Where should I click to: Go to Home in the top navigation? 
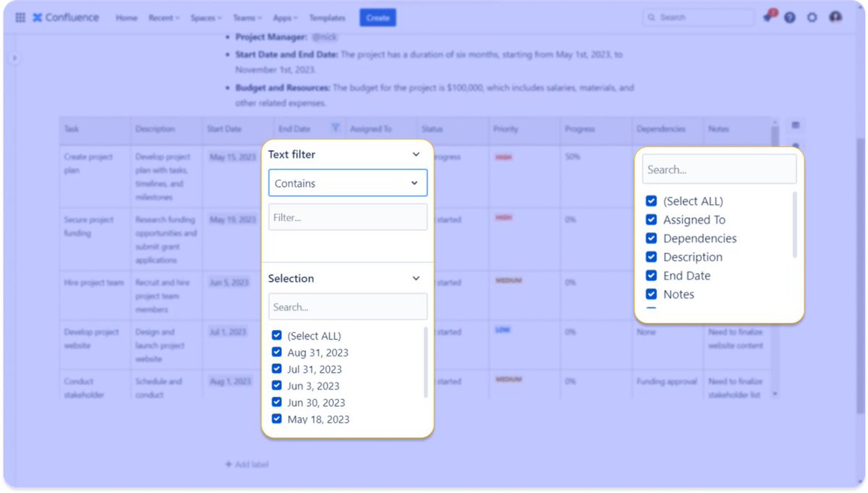click(127, 17)
